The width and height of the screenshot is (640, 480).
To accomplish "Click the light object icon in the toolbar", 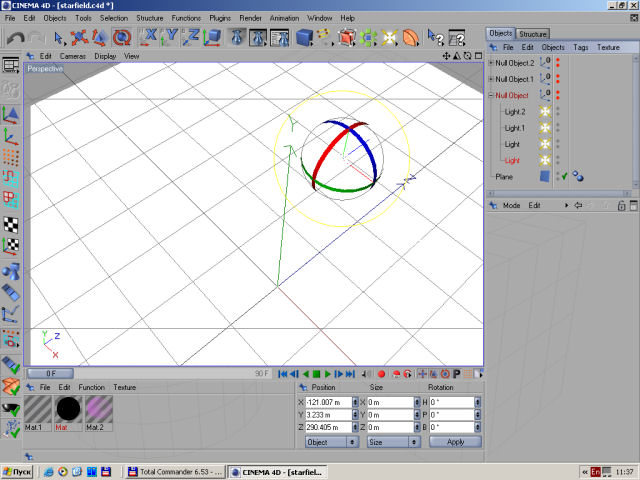I will tap(390, 38).
